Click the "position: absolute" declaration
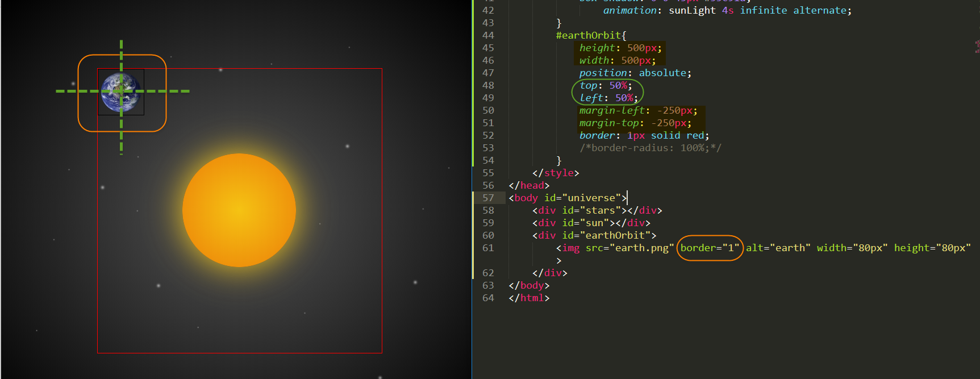Image resolution: width=980 pixels, height=379 pixels. 635,73
